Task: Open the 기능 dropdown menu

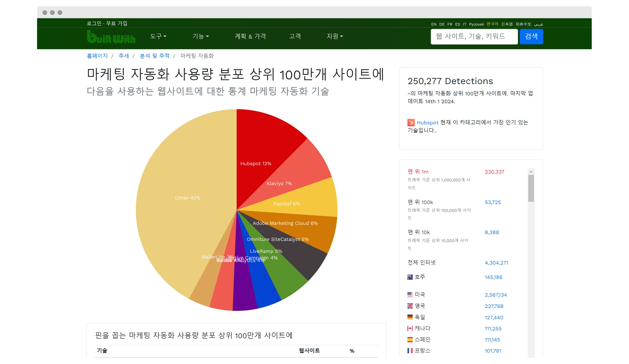Action: (200, 36)
